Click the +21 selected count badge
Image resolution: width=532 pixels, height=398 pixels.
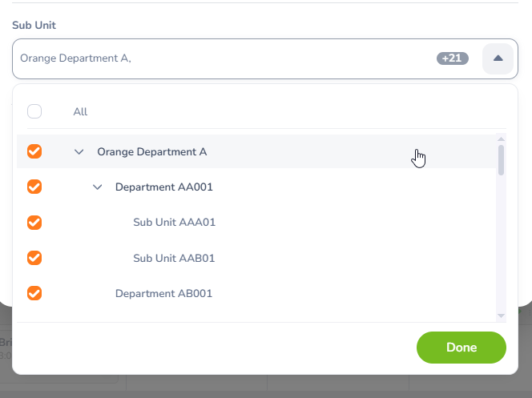(453, 58)
